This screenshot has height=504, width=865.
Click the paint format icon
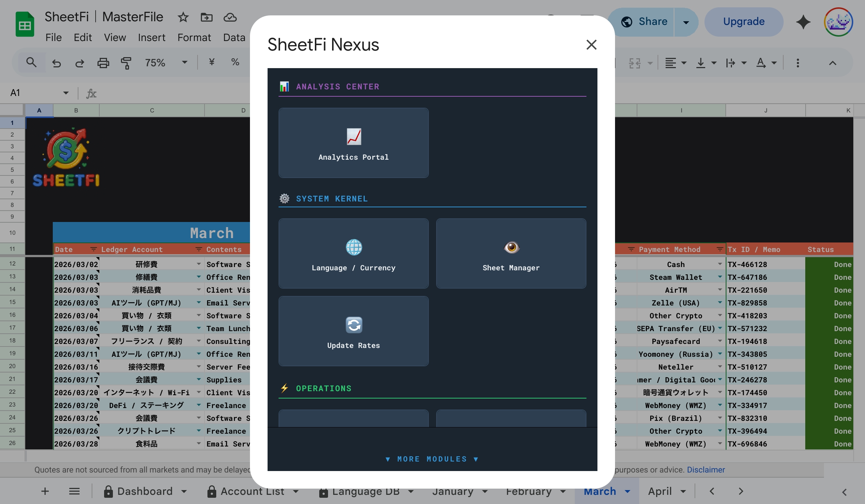[x=126, y=63]
